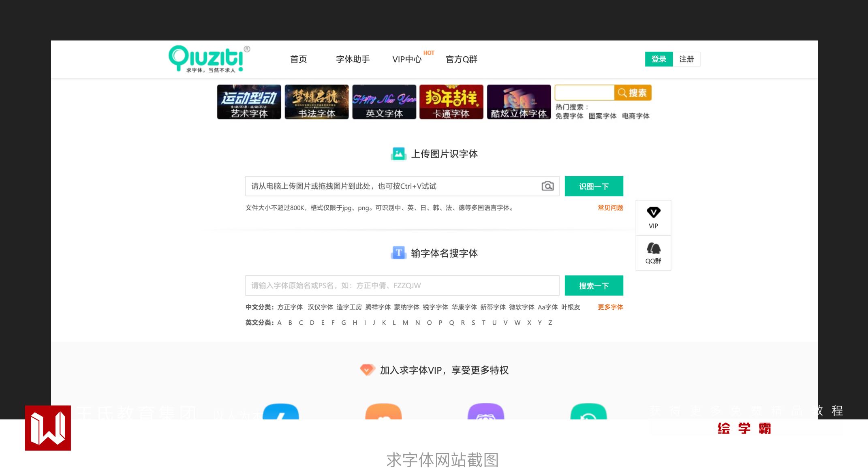
Task: Click the orange VIP privilege icon
Action: coord(383,412)
